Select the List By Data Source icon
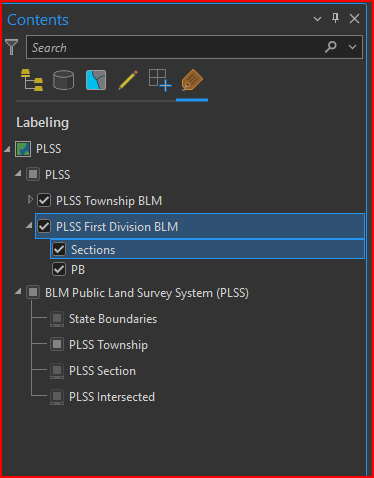374x478 pixels. point(63,80)
